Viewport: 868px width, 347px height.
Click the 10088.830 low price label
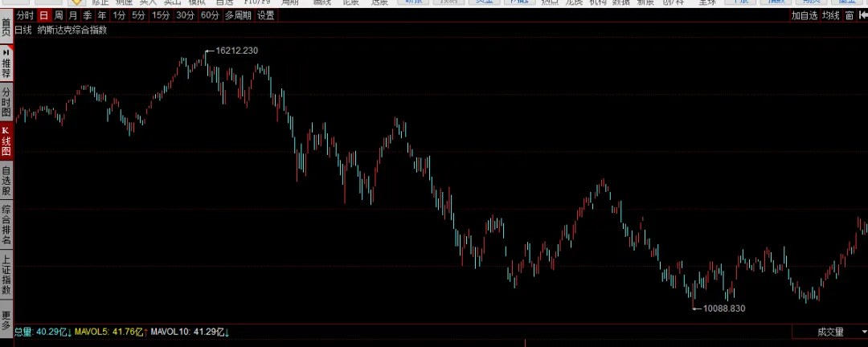[724, 308]
